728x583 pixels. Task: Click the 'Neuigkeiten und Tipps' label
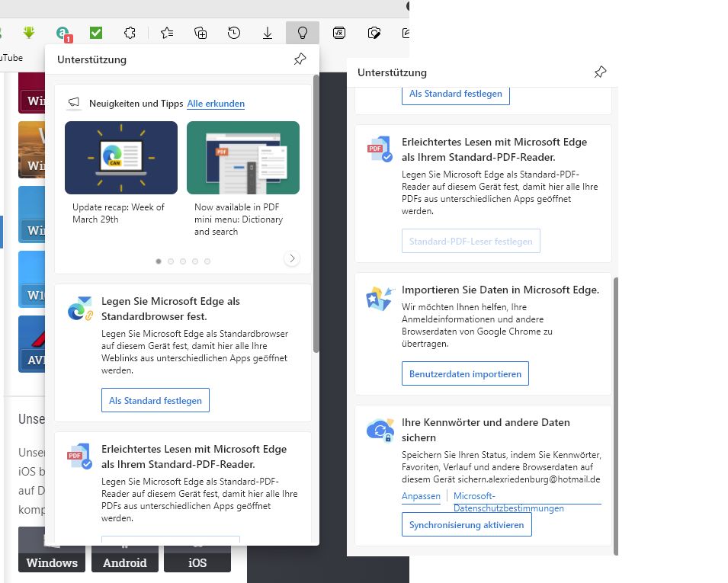pos(136,104)
